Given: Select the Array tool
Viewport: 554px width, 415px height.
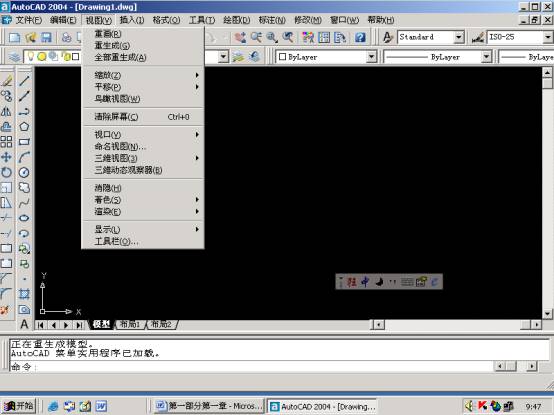Looking at the screenshot, I should tap(6, 142).
